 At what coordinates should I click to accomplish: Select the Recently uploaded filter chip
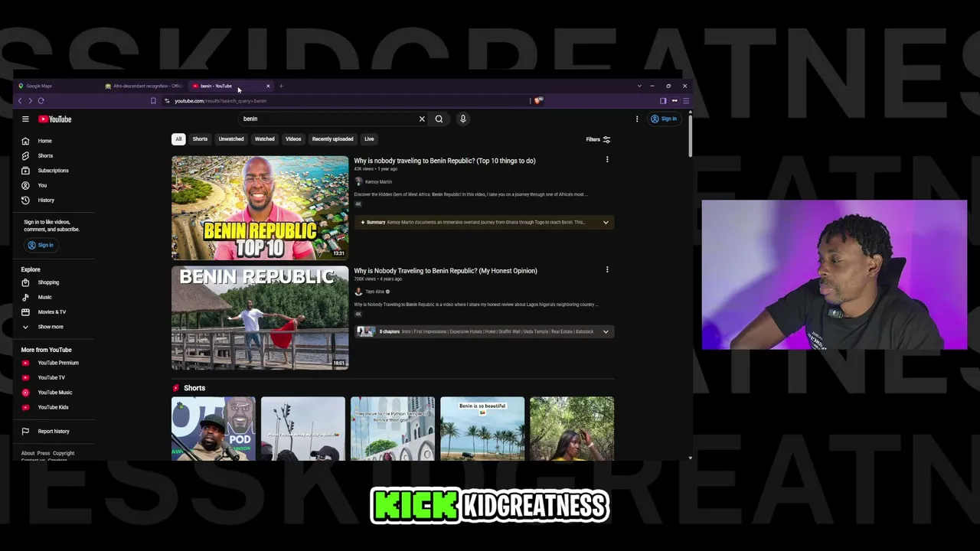point(332,139)
